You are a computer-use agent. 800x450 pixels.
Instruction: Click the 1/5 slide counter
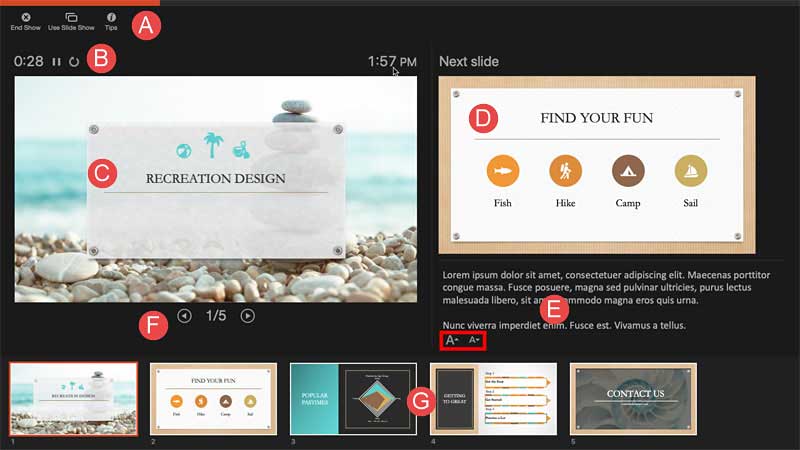(x=216, y=316)
